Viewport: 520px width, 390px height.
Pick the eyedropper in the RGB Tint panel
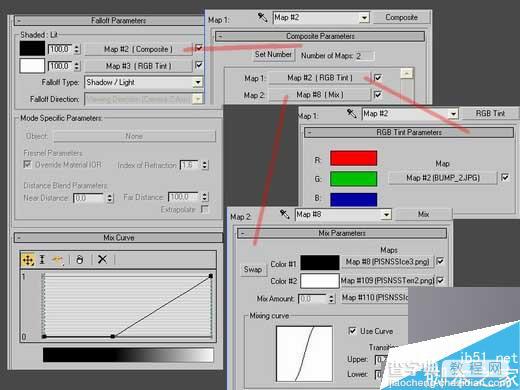(x=351, y=113)
